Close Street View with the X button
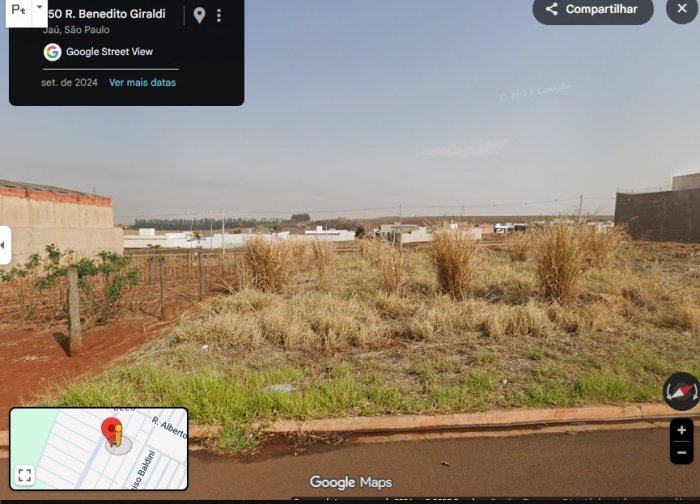The width and height of the screenshot is (700, 504). pos(682,8)
